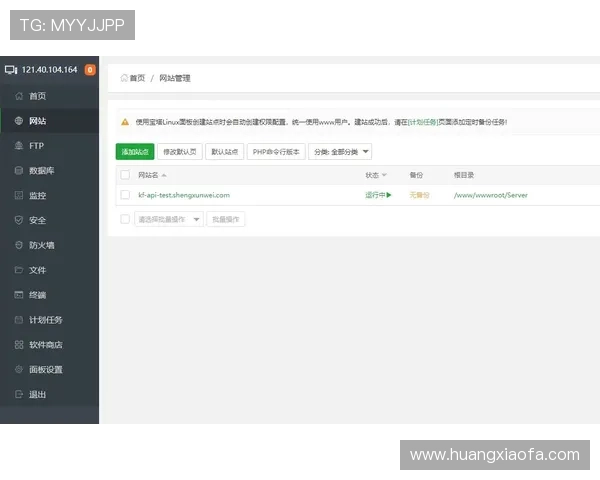
Task: Click the 备份 column header
Action: click(x=416, y=175)
